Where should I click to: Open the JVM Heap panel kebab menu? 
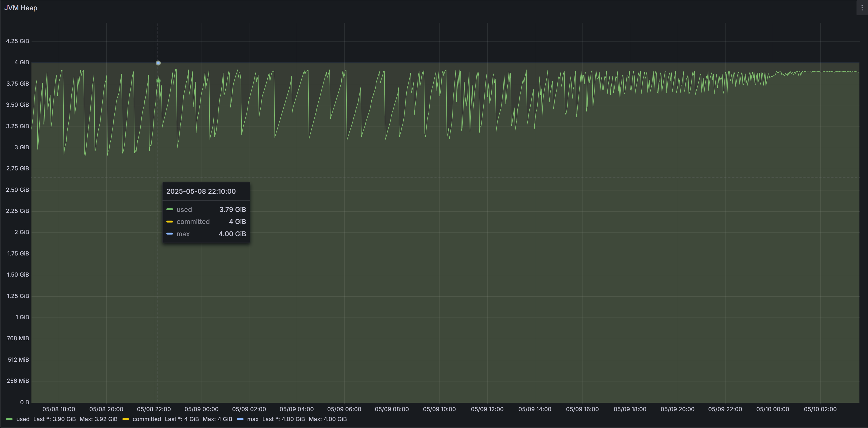pyautogui.click(x=862, y=8)
